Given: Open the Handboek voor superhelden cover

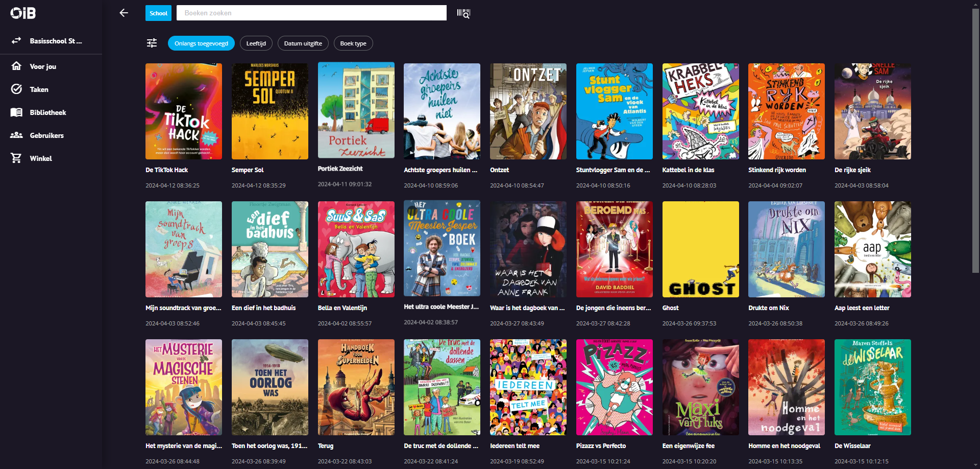Looking at the screenshot, I should 356,387.
